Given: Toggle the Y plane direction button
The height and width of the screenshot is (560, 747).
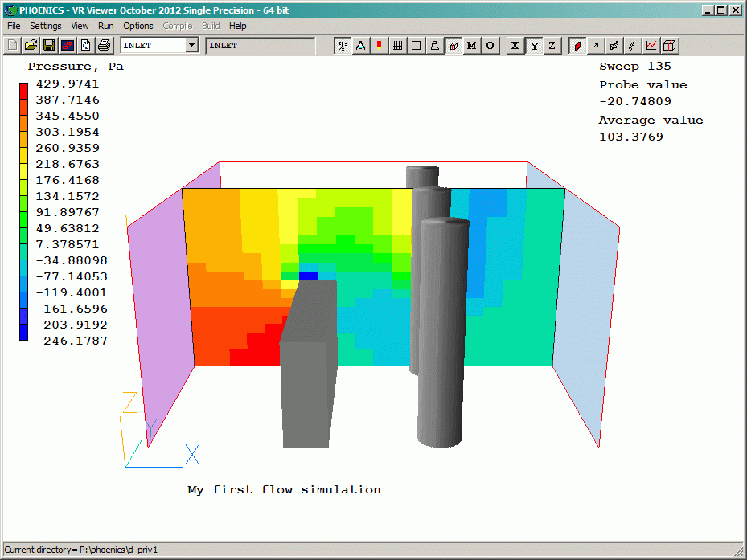Looking at the screenshot, I should (533, 46).
